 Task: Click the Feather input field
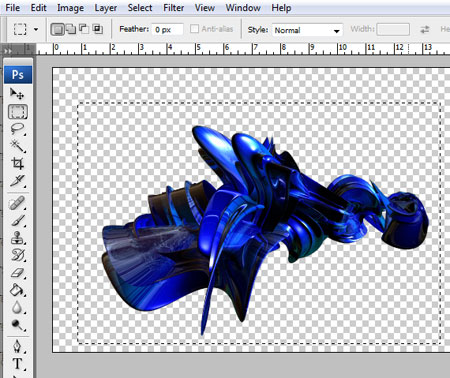[167, 30]
